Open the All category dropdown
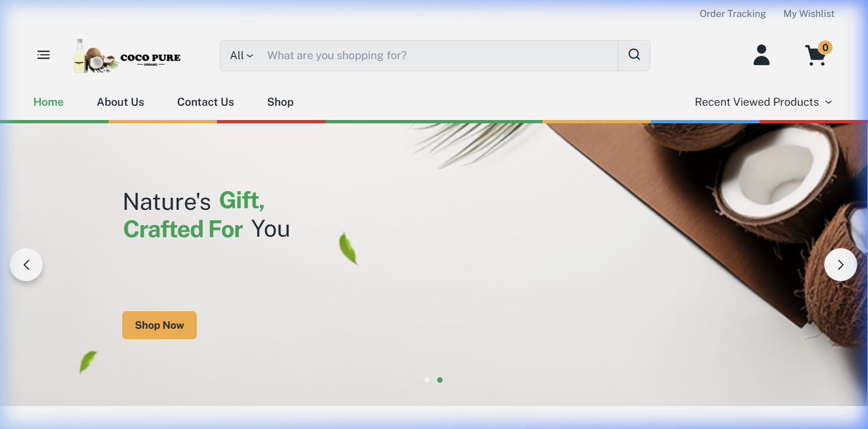This screenshot has width=868, height=429. (242, 55)
